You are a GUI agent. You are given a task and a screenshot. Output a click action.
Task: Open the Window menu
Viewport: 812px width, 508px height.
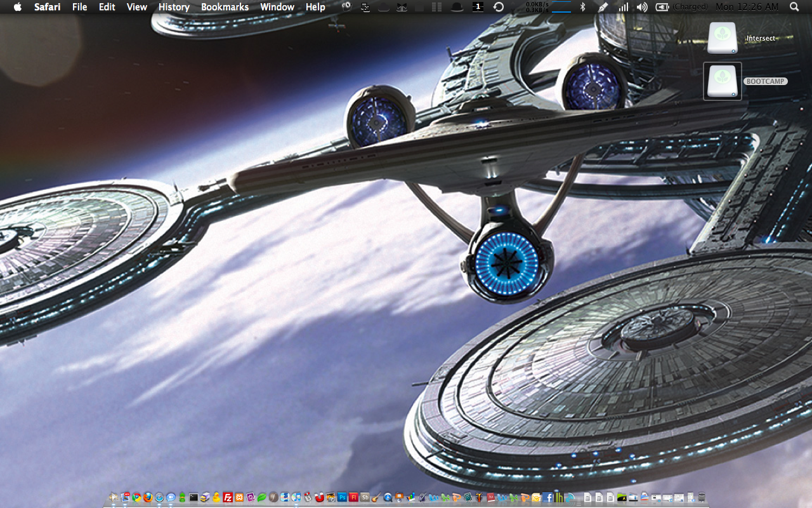277,7
